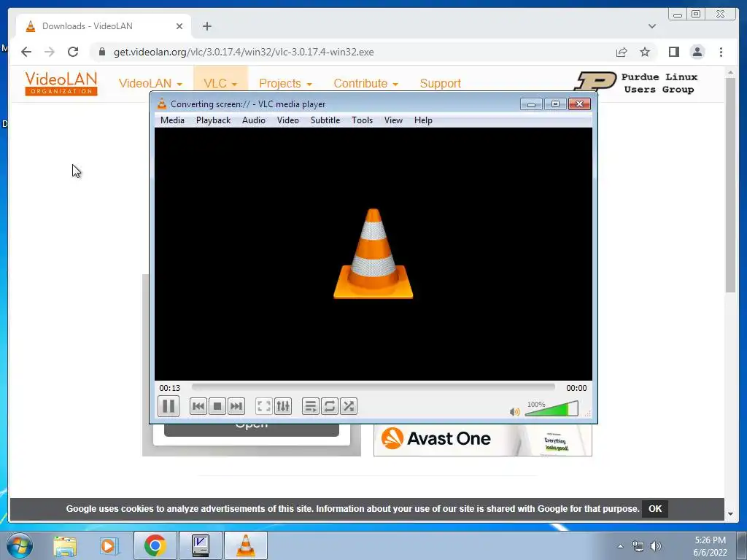Screen dimensions: 747x560
Task: Open the taskbar app next to Chrome
Action: 200,545
